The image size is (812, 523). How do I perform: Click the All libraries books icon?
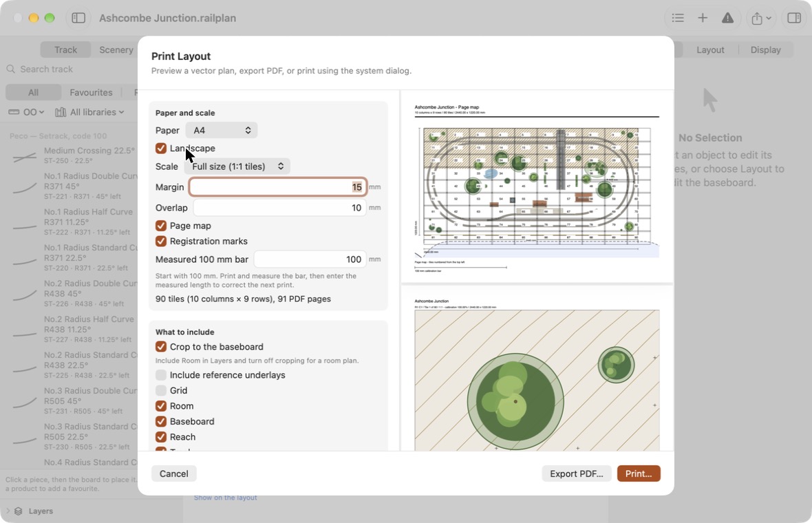(61, 112)
